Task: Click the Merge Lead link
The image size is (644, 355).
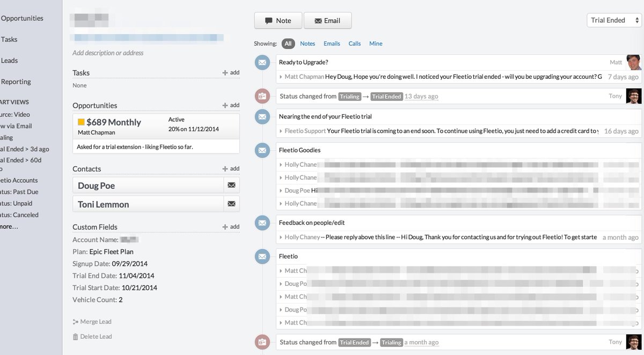Action: point(92,322)
